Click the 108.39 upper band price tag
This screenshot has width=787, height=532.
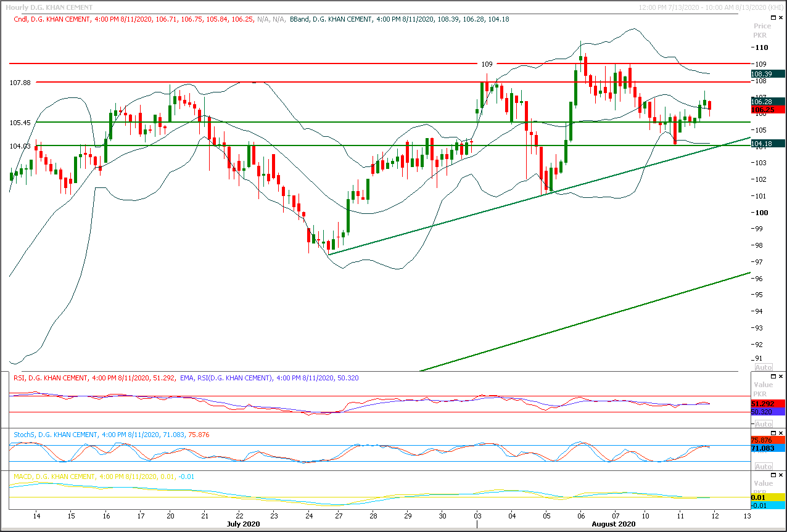click(x=768, y=73)
